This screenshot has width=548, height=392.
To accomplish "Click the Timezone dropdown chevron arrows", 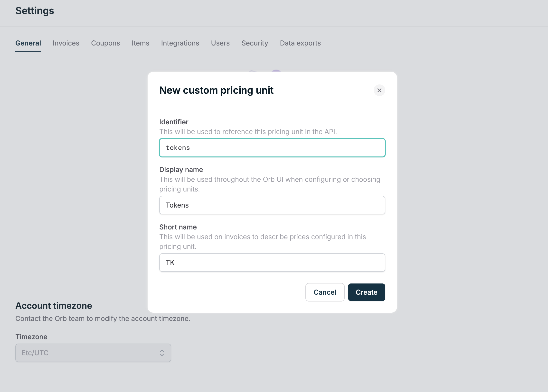I will [x=162, y=353].
